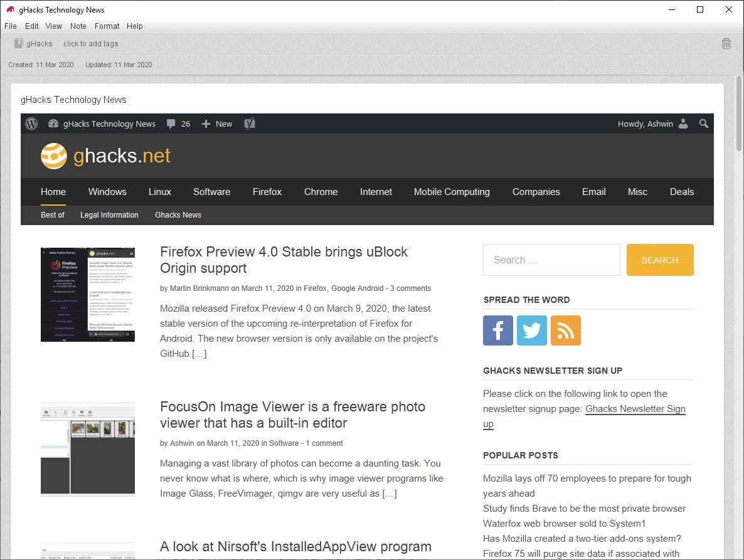The height and width of the screenshot is (560, 744).
Task: Click the Facebook share icon
Action: click(x=497, y=330)
